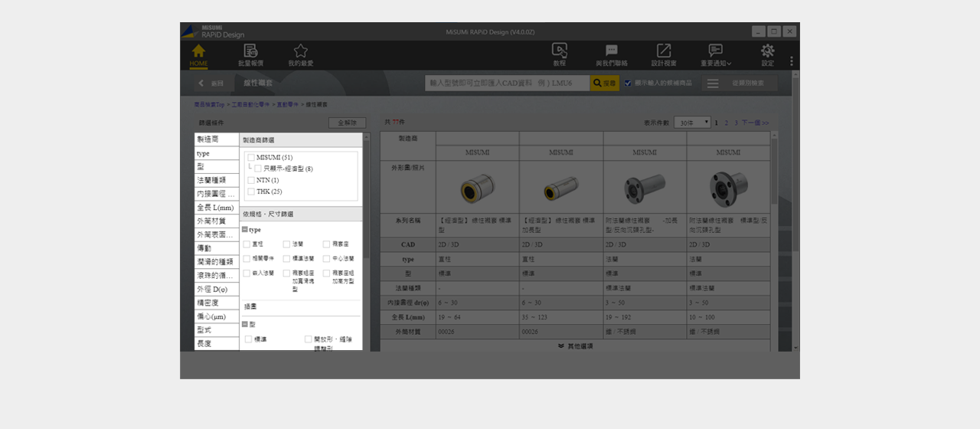The image size is (980, 429).
Task: Click the yellow 搜尋 search button
Action: click(604, 83)
